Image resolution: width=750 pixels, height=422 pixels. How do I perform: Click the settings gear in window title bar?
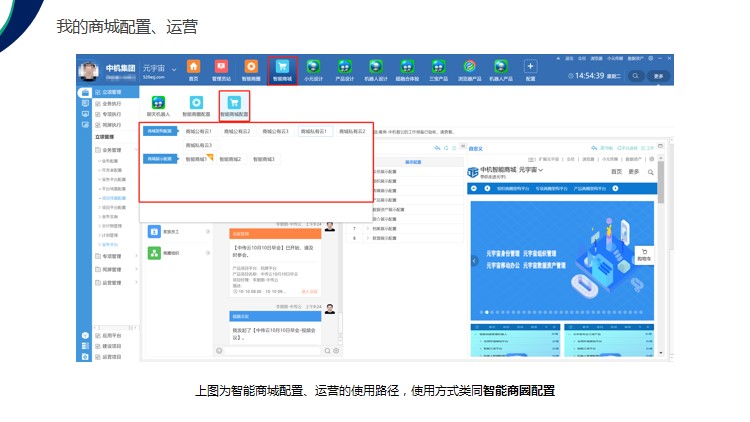coord(651,58)
